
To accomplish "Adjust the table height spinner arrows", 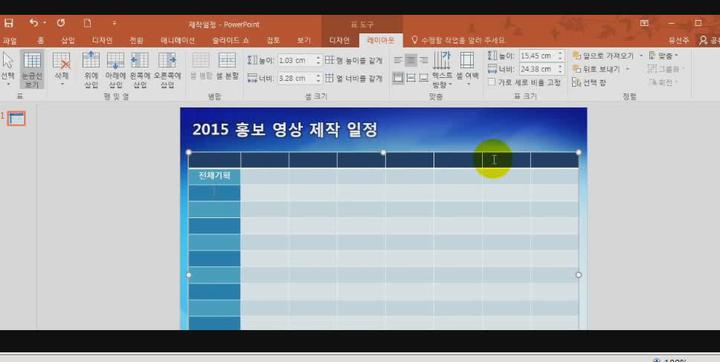I will (560, 56).
